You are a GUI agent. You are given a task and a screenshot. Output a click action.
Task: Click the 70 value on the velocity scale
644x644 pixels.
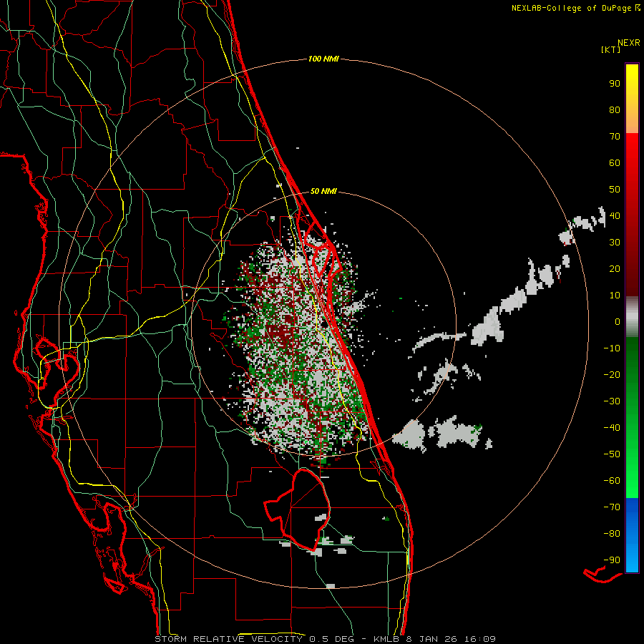(615, 137)
